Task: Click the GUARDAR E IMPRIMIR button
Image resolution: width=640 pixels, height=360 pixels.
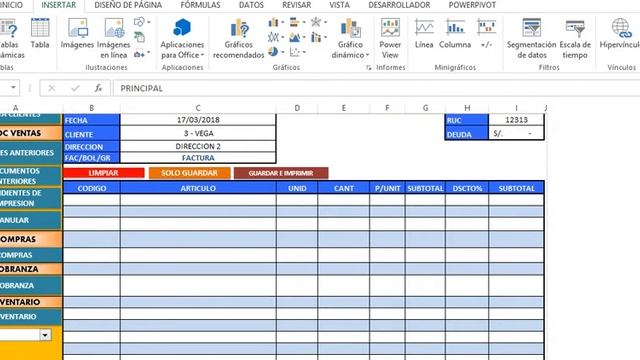Action: 281,173
